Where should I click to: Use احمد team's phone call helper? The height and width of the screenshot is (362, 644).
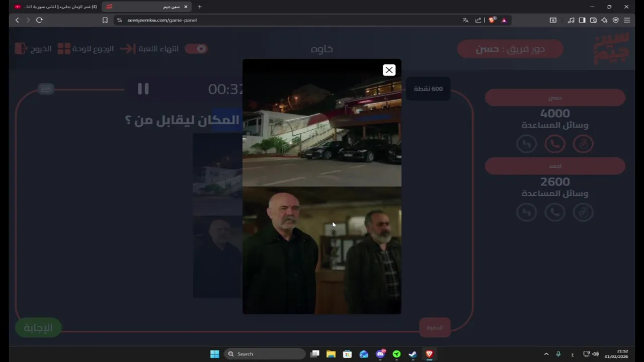coord(555,212)
